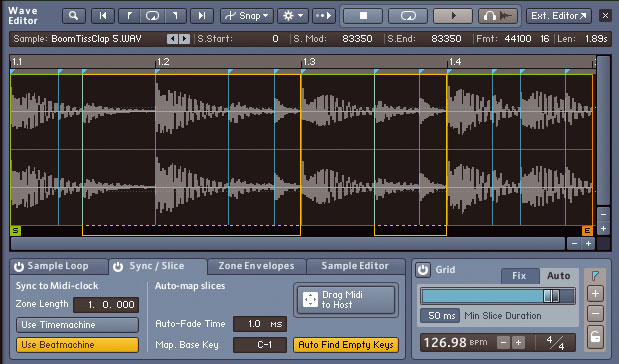Click the vertical waveform scrollbar
619x364 pixels.
(603, 131)
